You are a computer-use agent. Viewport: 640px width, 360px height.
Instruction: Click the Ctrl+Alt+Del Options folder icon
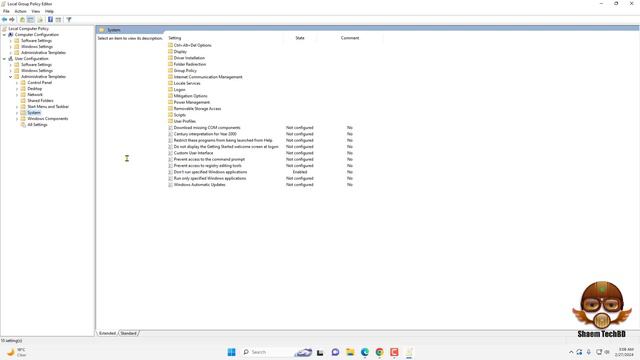[171, 45]
